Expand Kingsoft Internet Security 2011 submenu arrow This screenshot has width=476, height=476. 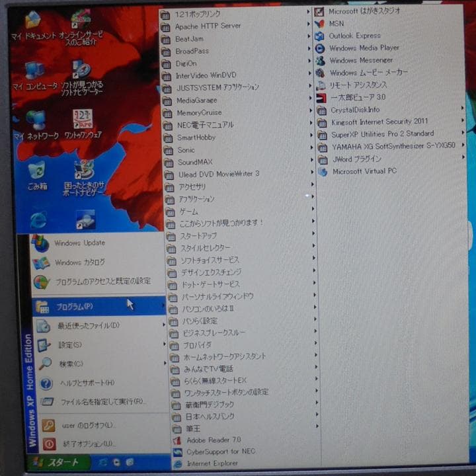pyautogui.click(x=463, y=120)
